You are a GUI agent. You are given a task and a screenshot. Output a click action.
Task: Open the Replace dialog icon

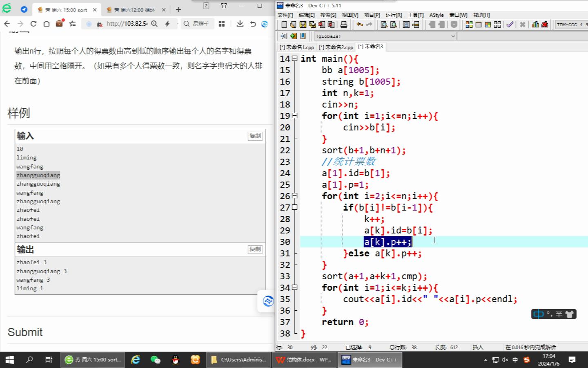click(x=393, y=25)
